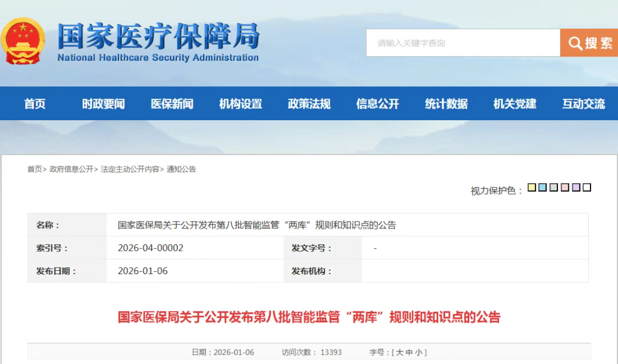The height and width of the screenshot is (364, 618).
Task: Navigate to the 统计数据 section
Action: [446, 104]
